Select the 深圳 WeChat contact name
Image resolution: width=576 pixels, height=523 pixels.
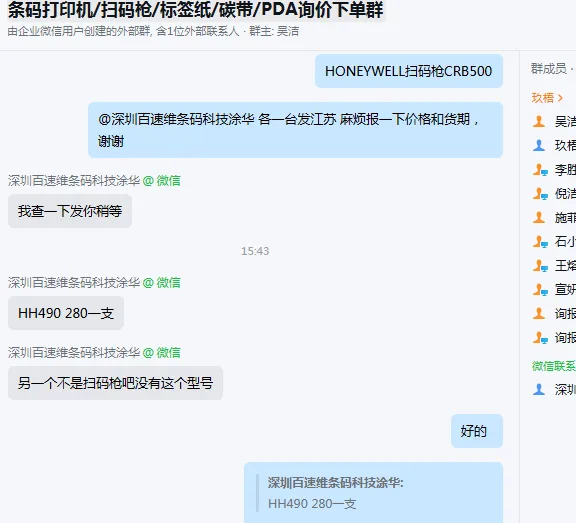(x=565, y=390)
